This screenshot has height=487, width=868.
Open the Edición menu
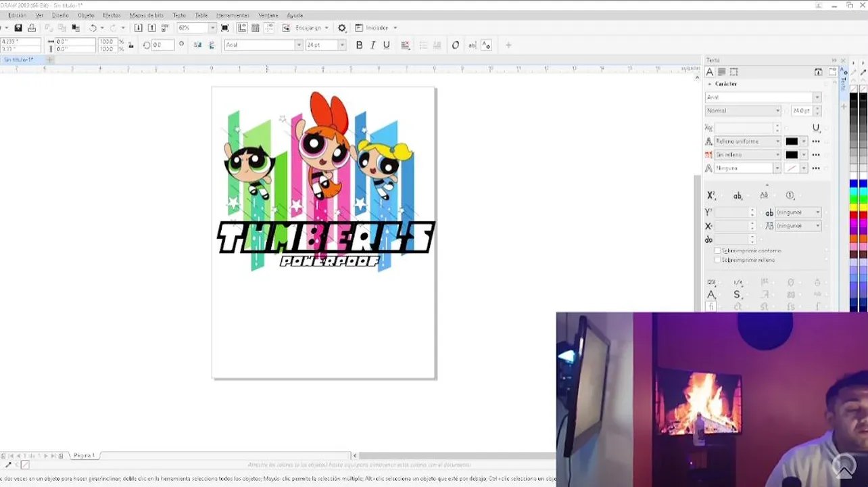[x=17, y=15]
